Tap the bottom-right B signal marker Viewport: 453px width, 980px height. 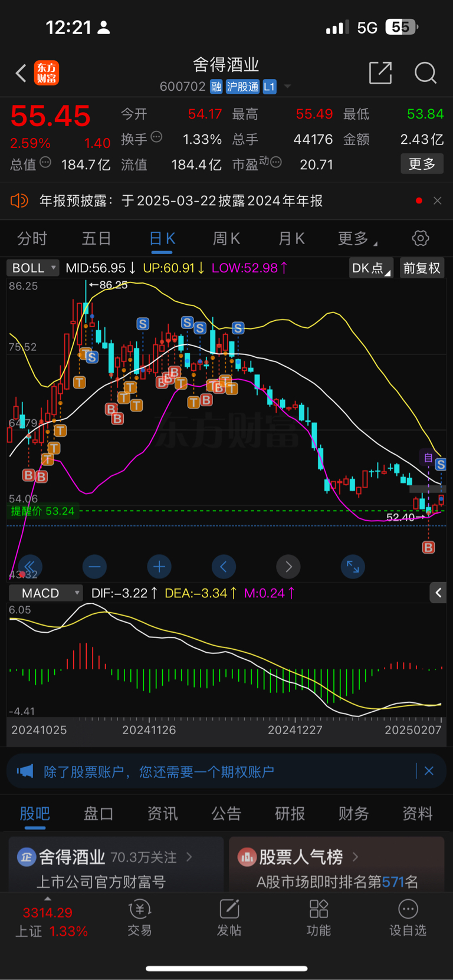(x=428, y=547)
